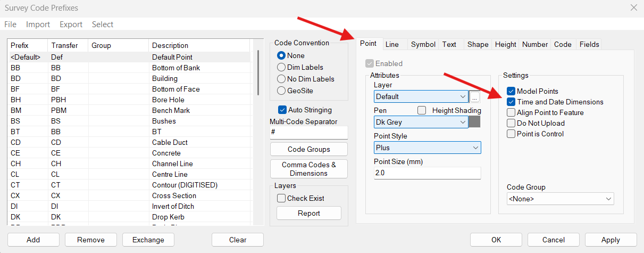The image size is (644, 253).
Task: Open the Import menu
Action: click(x=38, y=25)
